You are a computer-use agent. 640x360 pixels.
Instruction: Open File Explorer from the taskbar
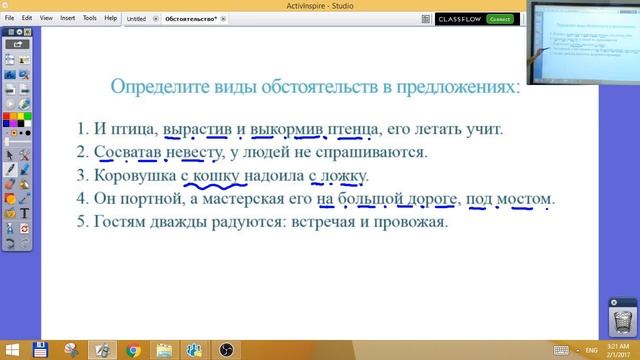[164, 350]
